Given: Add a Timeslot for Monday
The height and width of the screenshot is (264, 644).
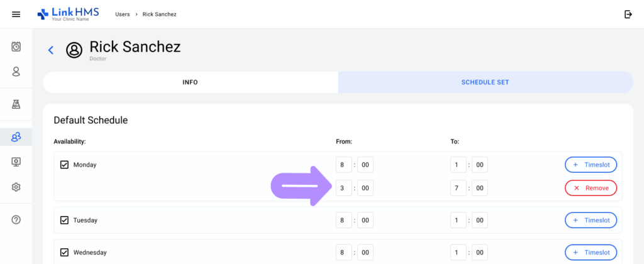Looking at the screenshot, I should (591, 165).
